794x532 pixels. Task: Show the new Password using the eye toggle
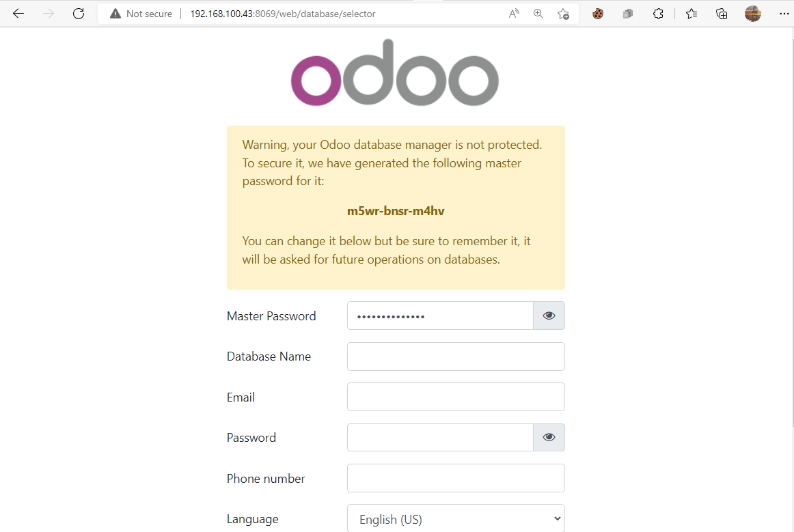(x=549, y=437)
